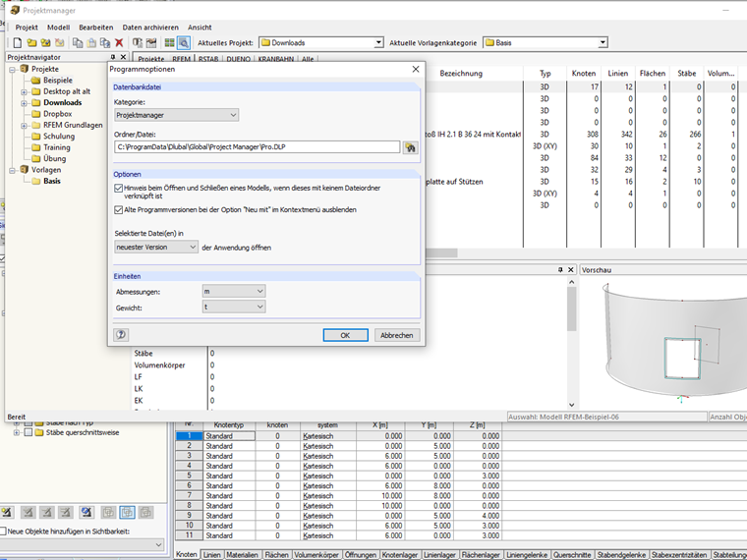747x560 pixels.
Task: Click the red X delete toolbar icon
Action: click(x=119, y=43)
